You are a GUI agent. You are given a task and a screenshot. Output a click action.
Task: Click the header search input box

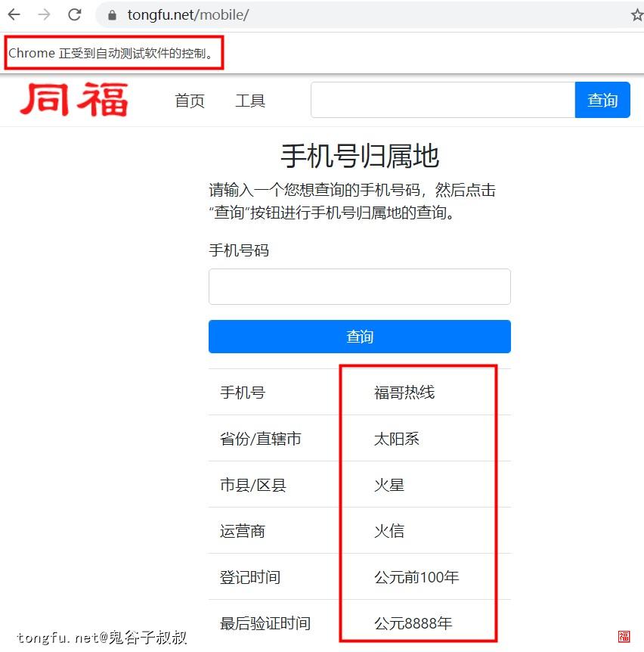(x=442, y=99)
